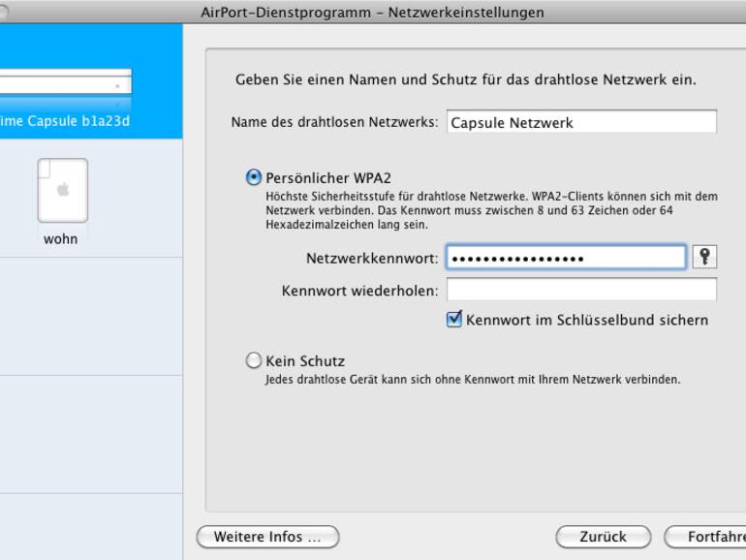The height and width of the screenshot is (560, 746).
Task: Go back with the Zurück button
Action: click(603, 536)
